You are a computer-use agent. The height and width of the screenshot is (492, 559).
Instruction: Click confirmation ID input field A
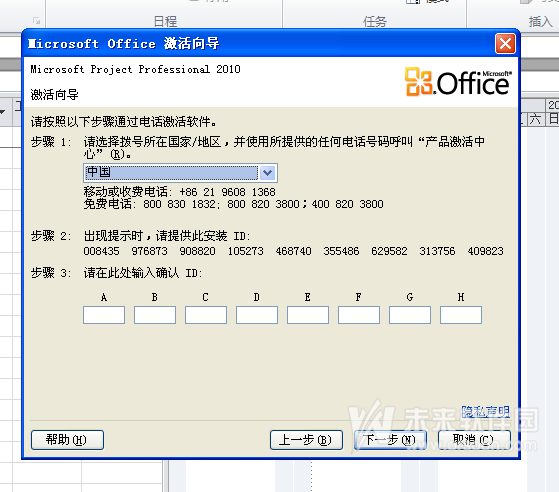[x=104, y=315]
